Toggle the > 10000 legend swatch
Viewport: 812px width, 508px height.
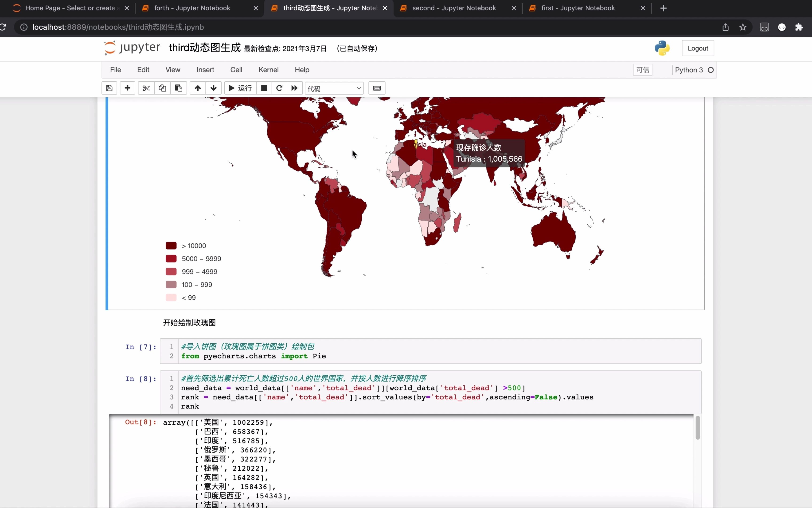[171, 246]
